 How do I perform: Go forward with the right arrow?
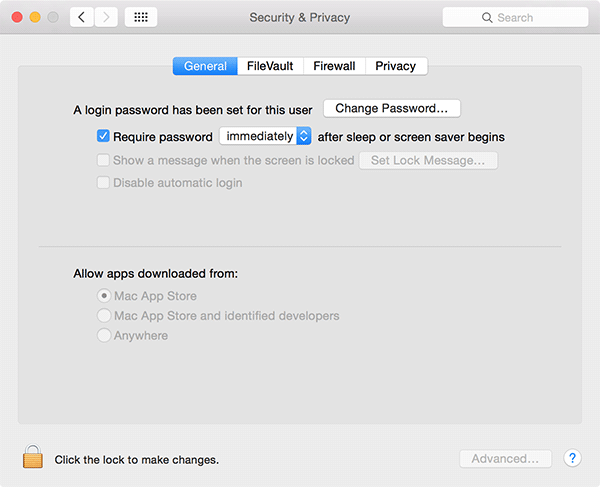(106, 18)
